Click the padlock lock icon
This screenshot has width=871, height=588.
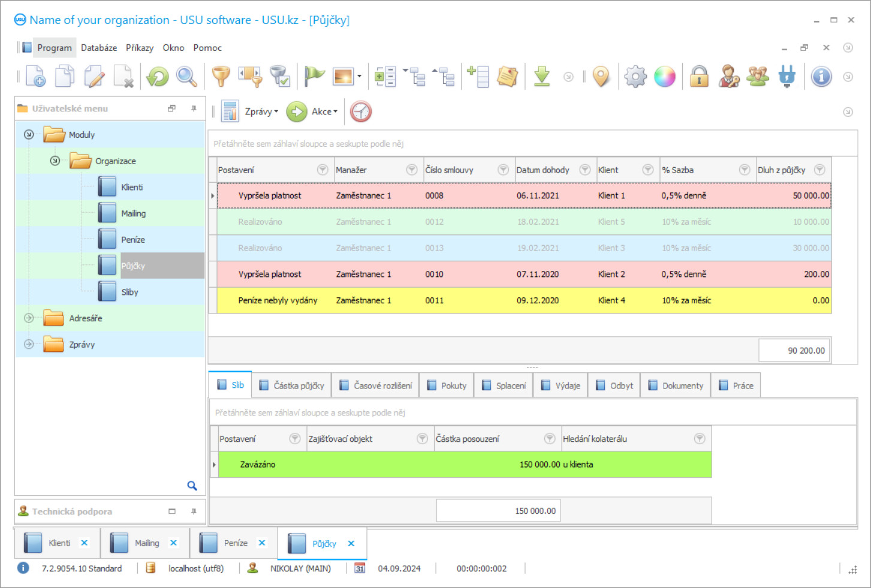pyautogui.click(x=699, y=77)
